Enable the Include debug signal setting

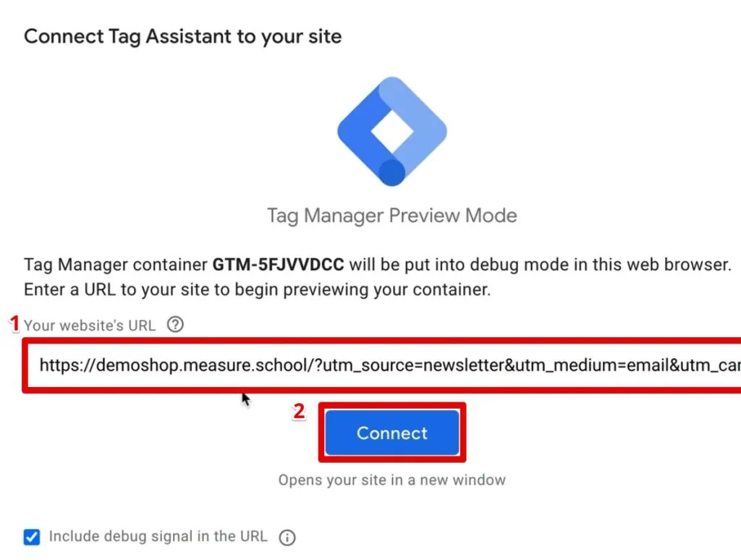click(31, 537)
